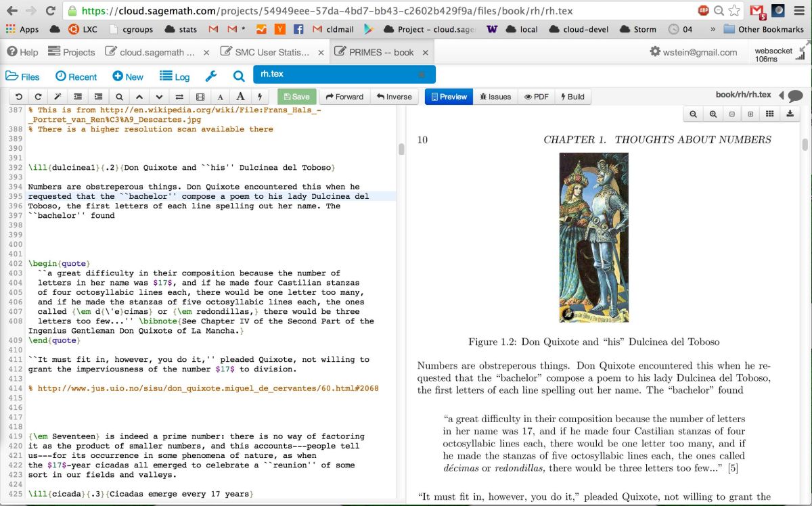812x506 pixels.
Task: Open the Apps bookmarks shortcut
Action: click(x=22, y=29)
